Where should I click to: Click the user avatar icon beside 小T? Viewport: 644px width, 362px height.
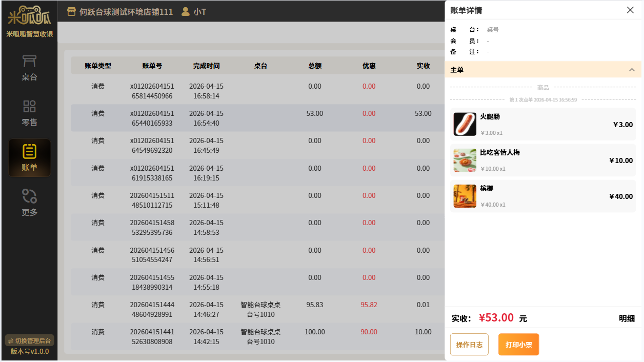pyautogui.click(x=186, y=12)
